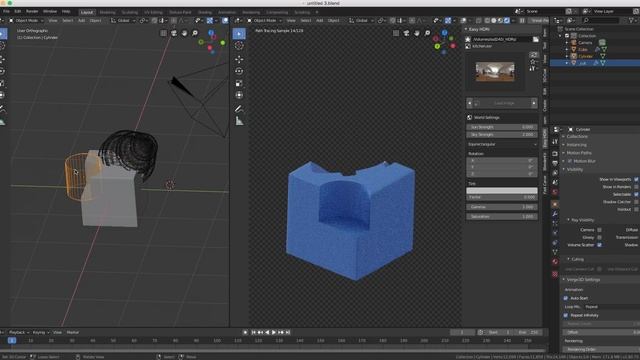Toggle the Show in Renders checkbox
640x360 pixels.
[x=636, y=187]
